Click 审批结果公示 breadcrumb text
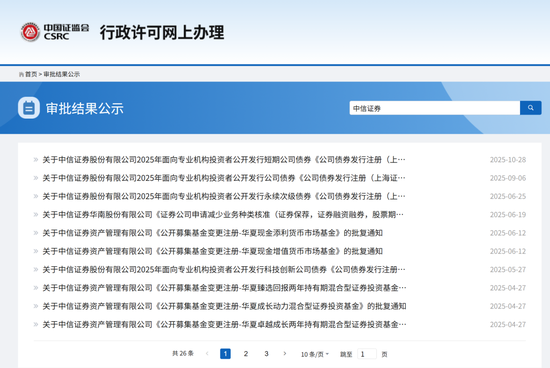Viewport: 550px width, 368px height. tap(62, 74)
